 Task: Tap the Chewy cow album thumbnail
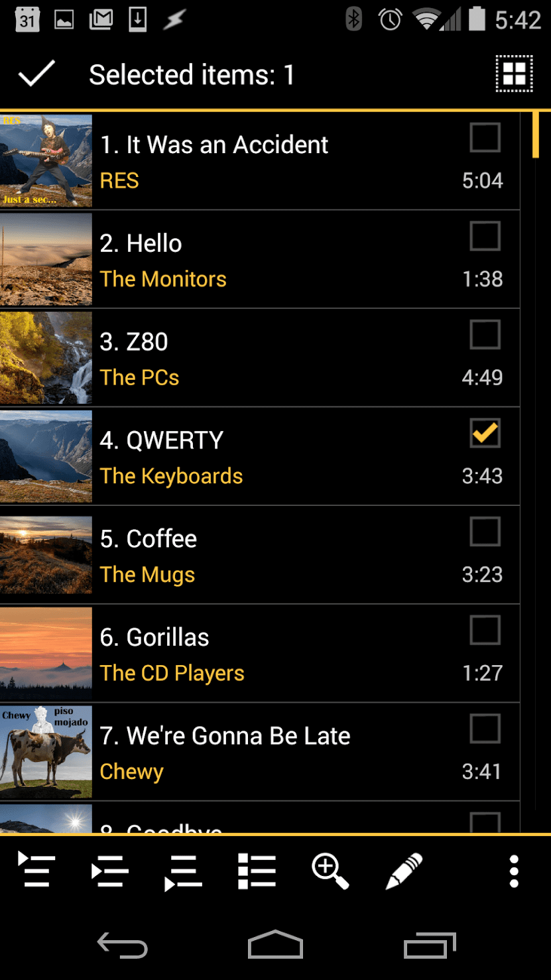click(46, 752)
